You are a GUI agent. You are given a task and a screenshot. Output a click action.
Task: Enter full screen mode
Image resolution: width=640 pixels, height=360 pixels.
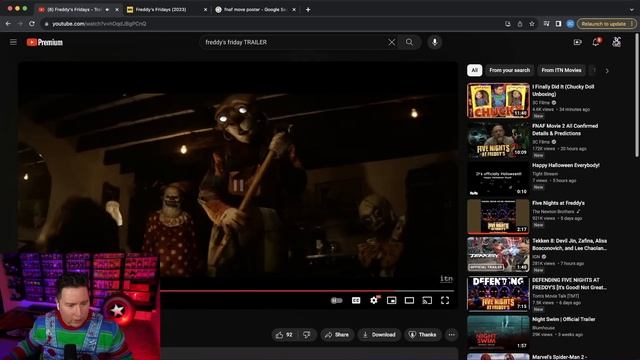[445, 300]
